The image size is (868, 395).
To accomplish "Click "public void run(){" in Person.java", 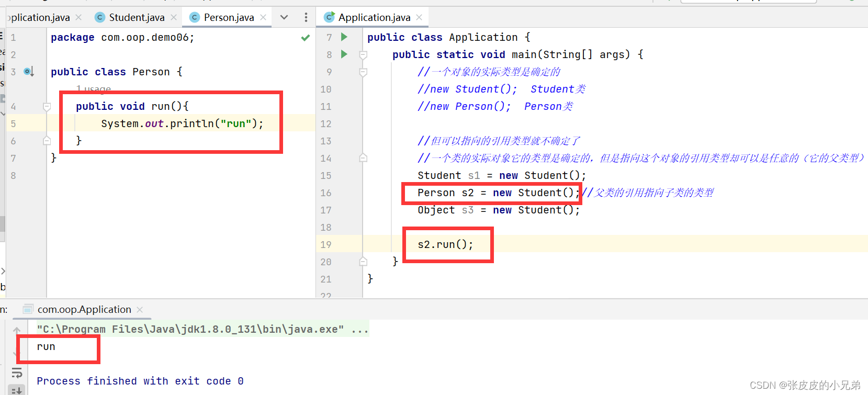I will point(132,106).
